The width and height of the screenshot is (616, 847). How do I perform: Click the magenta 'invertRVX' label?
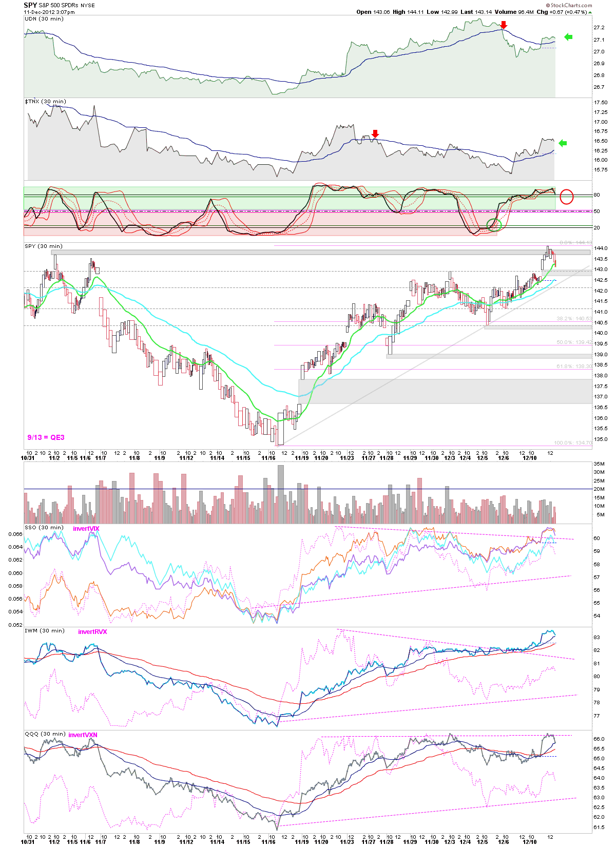(x=92, y=631)
